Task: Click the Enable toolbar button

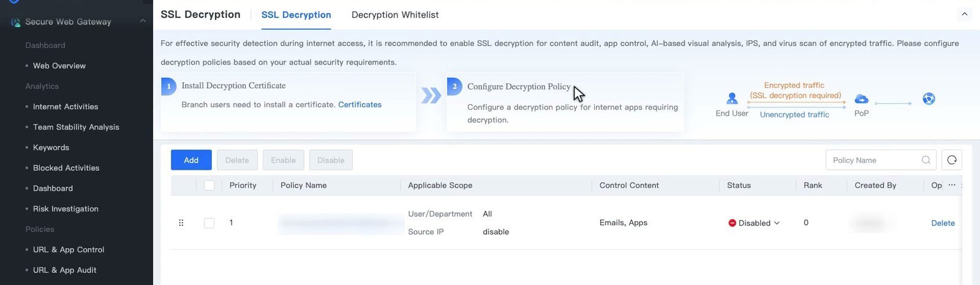Action: (283, 160)
